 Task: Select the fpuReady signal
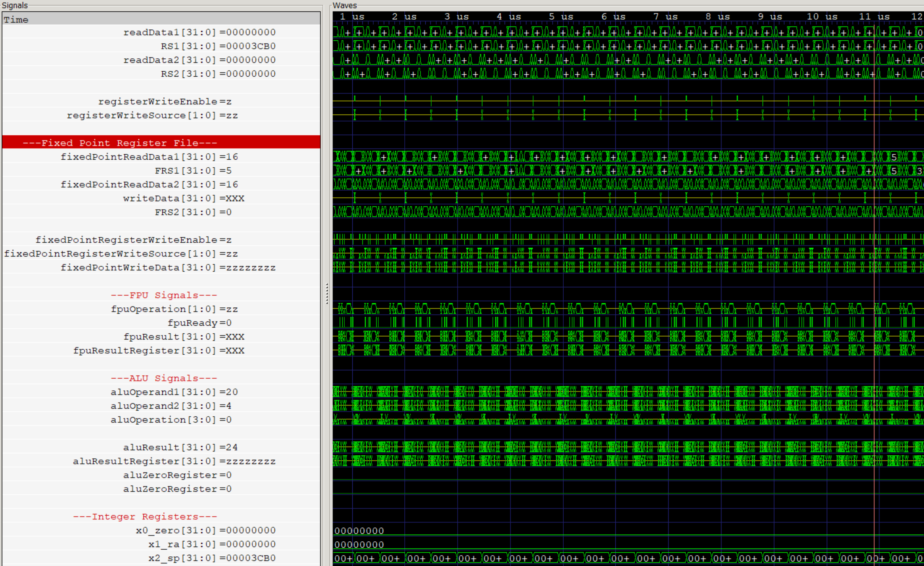point(161,323)
